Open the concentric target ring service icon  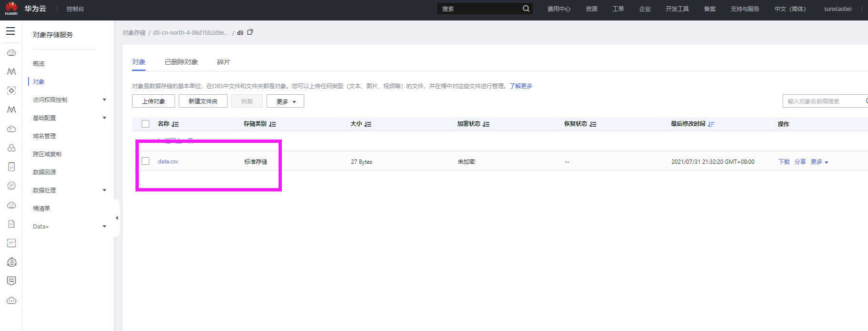11,262
